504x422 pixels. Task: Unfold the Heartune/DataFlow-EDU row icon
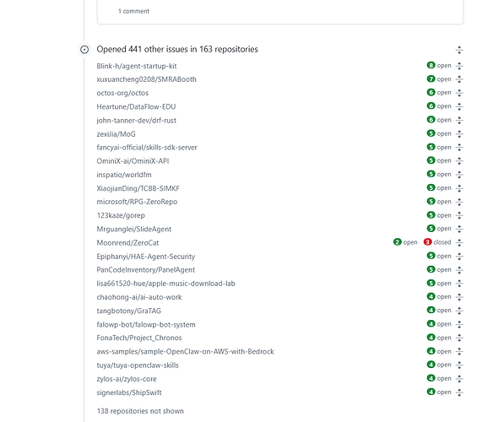(x=459, y=106)
